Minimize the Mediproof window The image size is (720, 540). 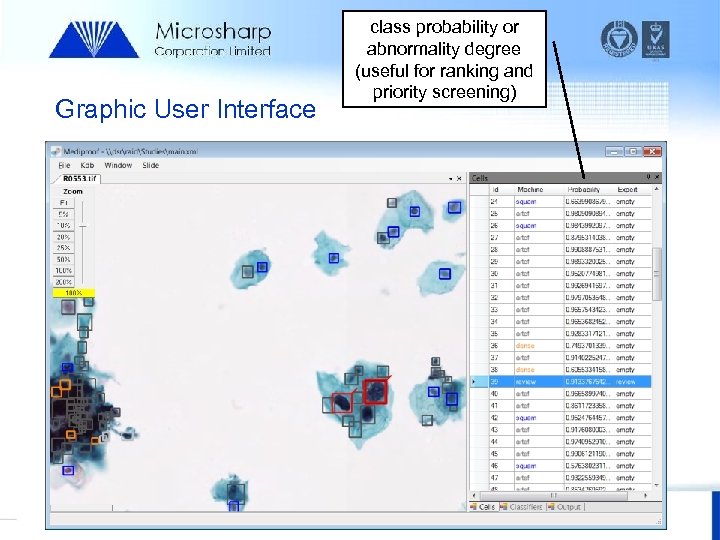click(614, 152)
